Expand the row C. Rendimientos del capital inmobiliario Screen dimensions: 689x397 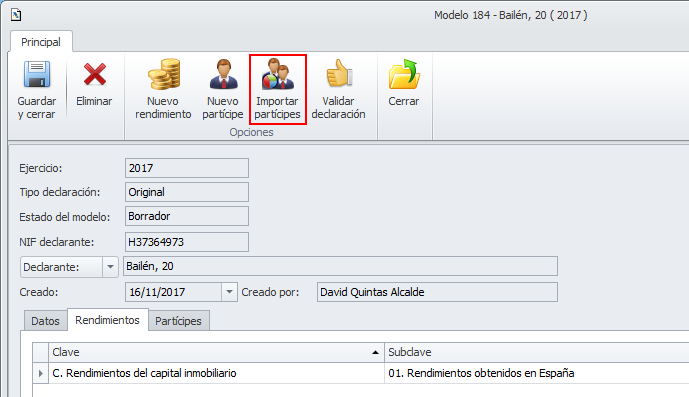40,373
